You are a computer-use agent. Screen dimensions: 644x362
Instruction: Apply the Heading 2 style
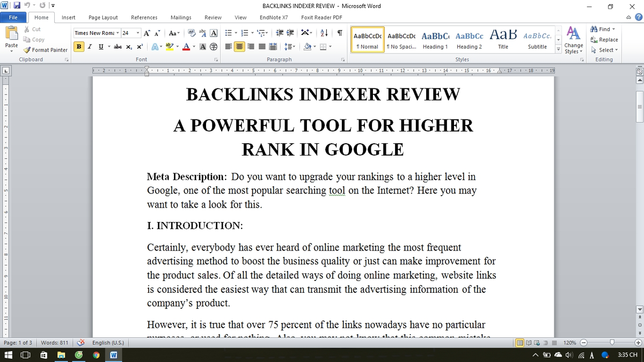(469, 40)
